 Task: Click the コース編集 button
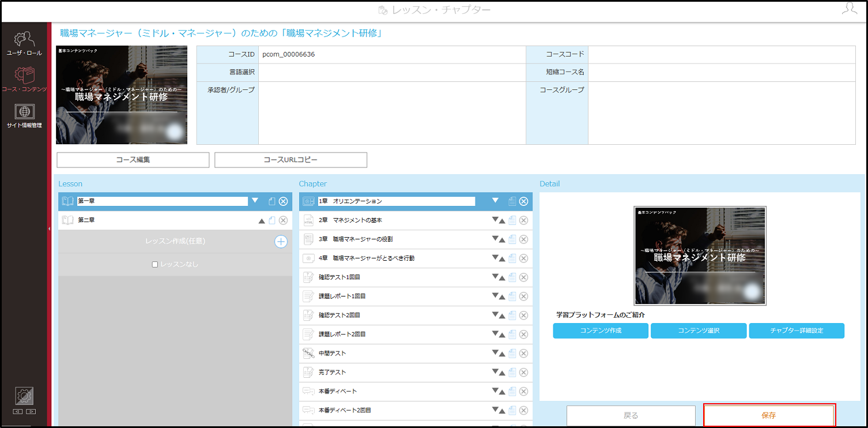click(x=133, y=160)
